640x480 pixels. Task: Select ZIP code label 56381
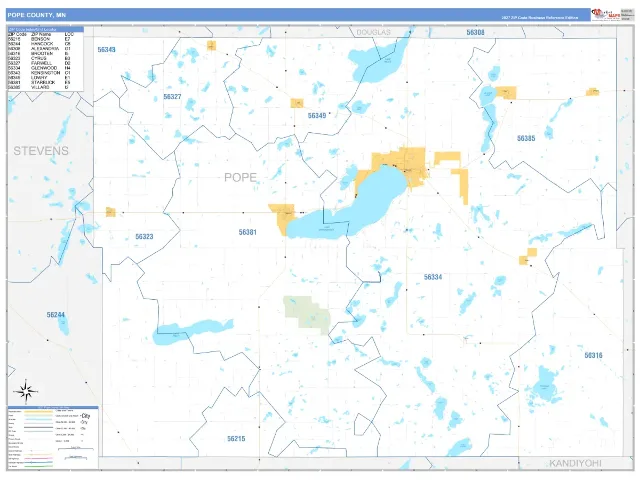pos(247,232)
